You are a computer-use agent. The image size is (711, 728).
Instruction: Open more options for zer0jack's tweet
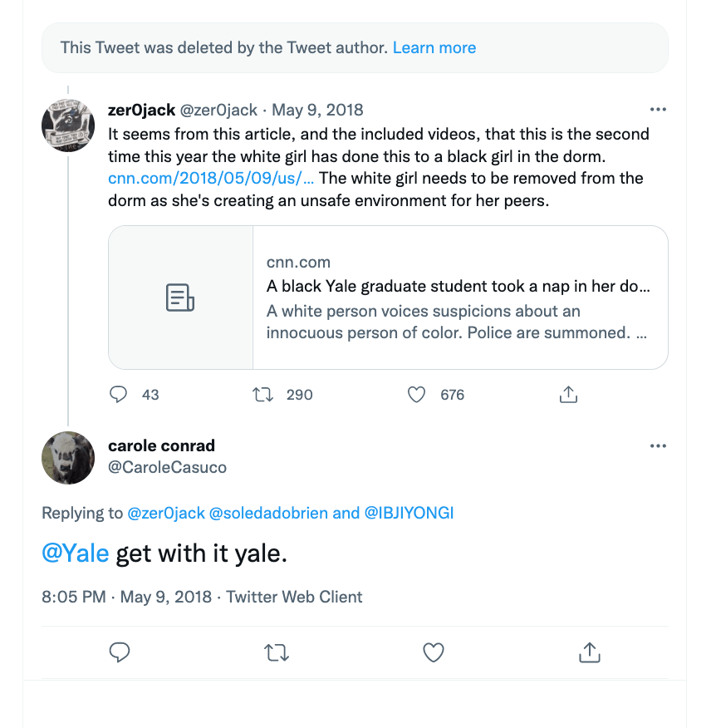[658, 110]
